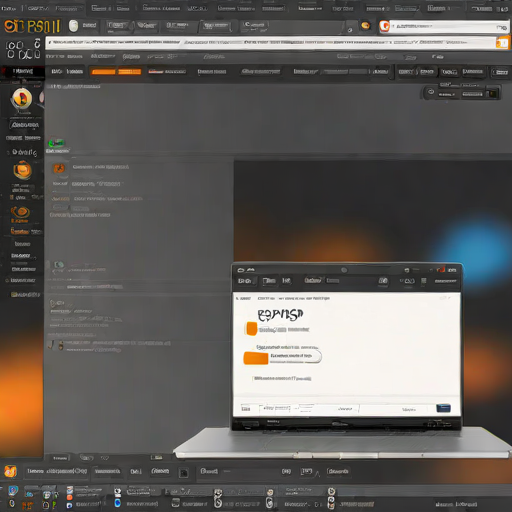
Task: Click the orange icon left of the top-right search field
Action: (x=384, y=26)
